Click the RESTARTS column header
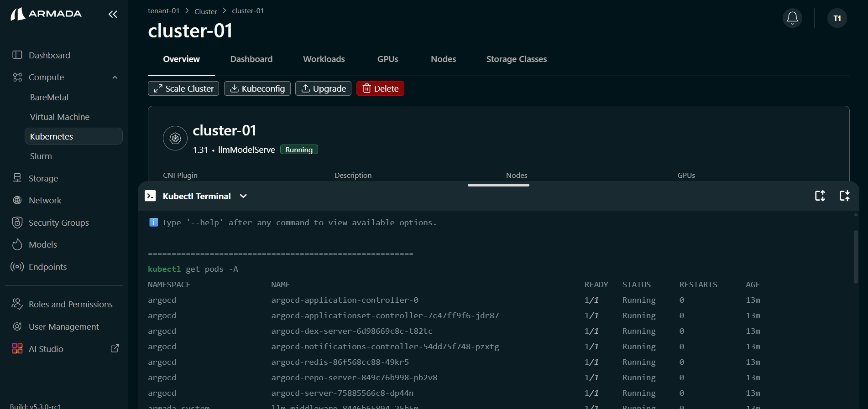 [x=698, y=285]
